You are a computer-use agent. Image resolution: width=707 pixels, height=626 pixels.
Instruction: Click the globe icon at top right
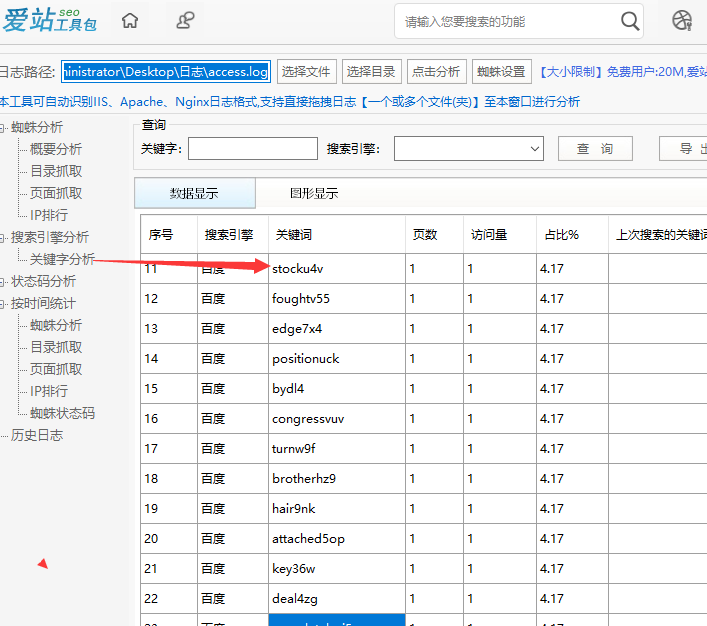click(682, 21)
